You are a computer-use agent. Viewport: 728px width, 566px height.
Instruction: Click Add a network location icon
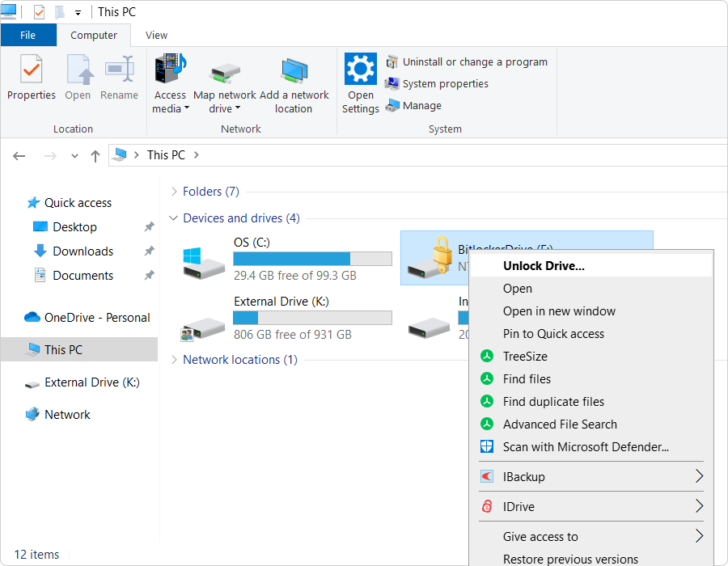pos(294,71)
